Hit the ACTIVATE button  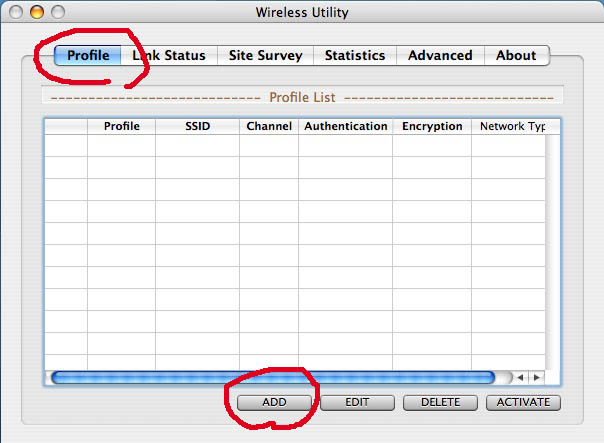523,402
